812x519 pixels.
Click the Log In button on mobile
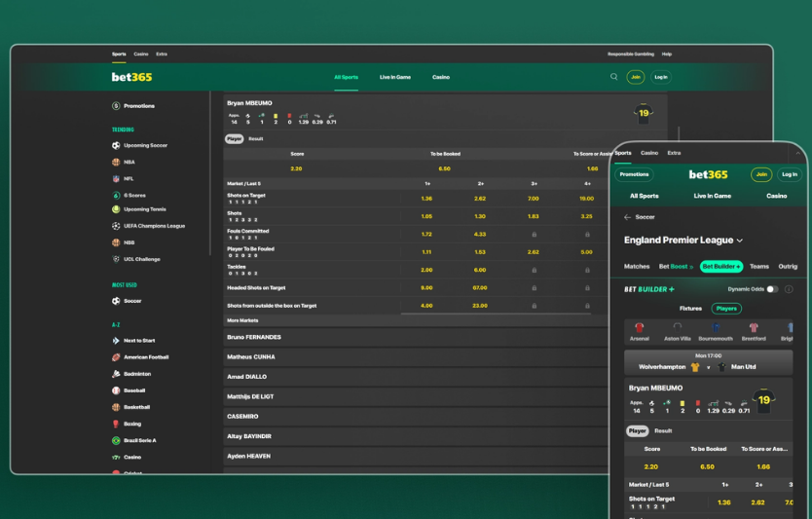(x=789, y=174)
